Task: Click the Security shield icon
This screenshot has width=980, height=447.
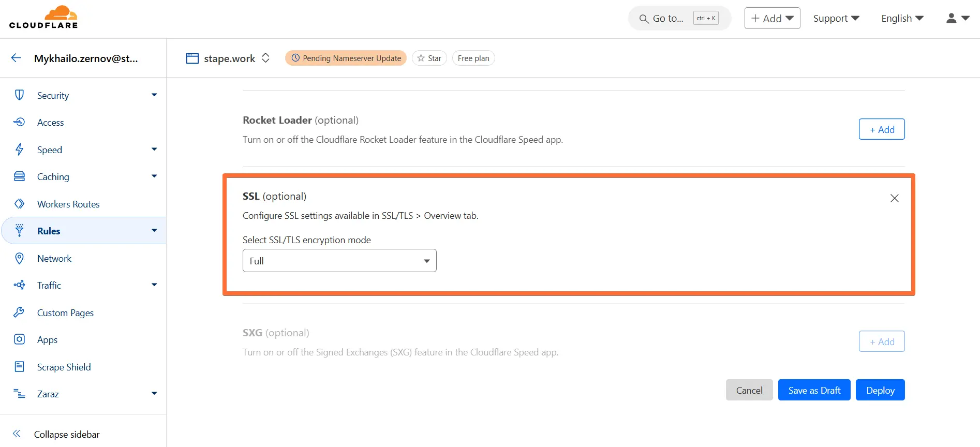Action: pos(19,95)
